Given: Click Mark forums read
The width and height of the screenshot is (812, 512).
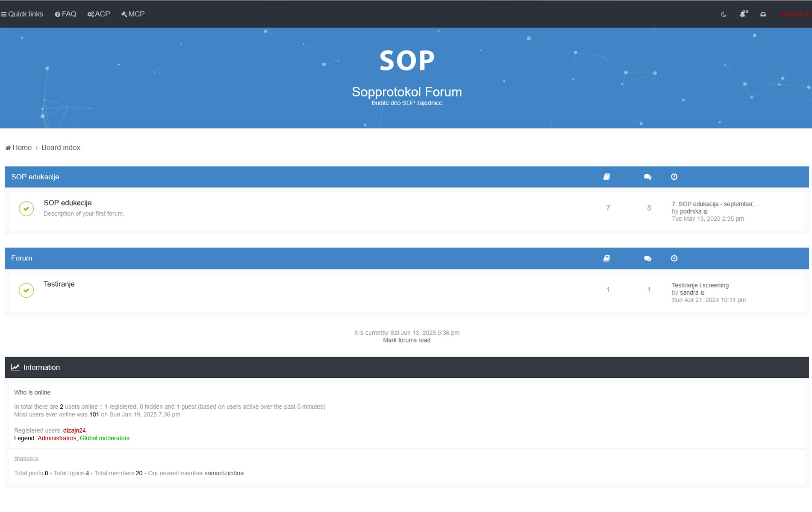Looking at the screenshot, I should click(x=406, y=340).
